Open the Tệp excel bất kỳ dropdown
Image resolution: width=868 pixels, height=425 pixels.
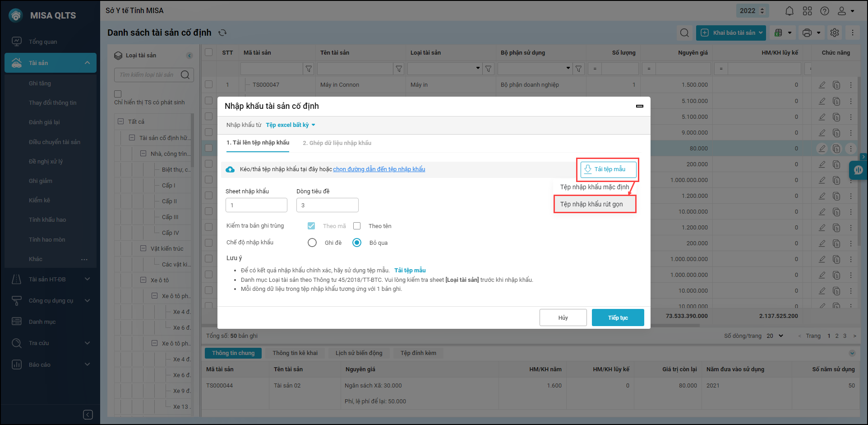click(291, 125)
